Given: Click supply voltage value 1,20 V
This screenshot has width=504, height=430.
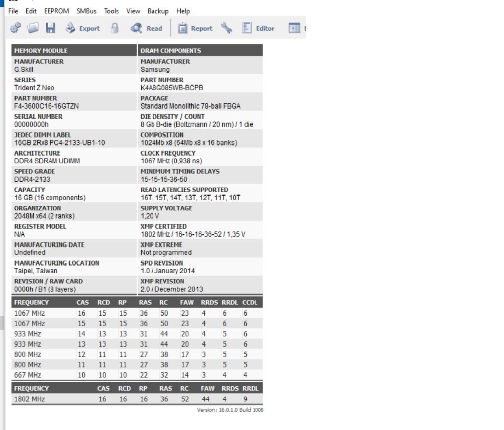Looking at the screenshot, I should (x=150, y=216).
